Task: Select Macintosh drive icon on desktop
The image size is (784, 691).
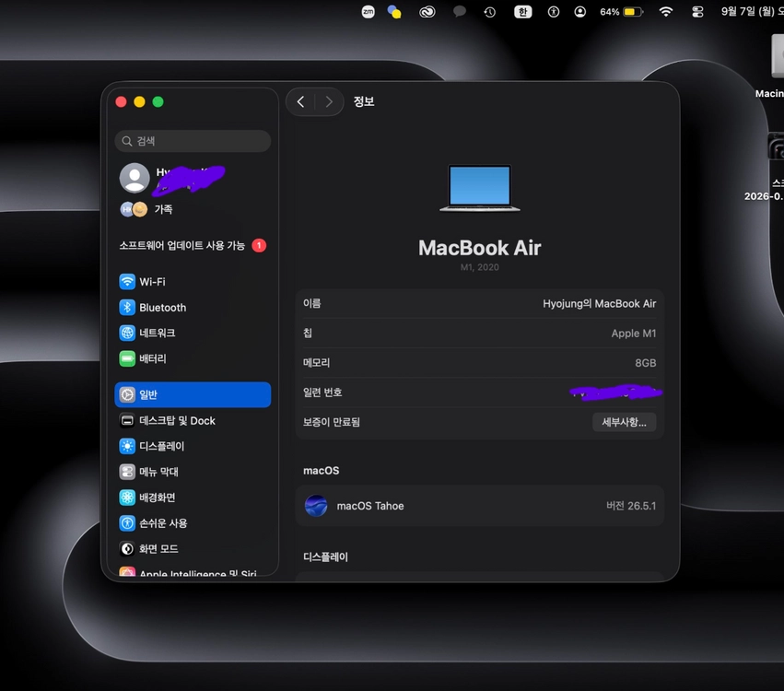Action: [x=776, y=56]
